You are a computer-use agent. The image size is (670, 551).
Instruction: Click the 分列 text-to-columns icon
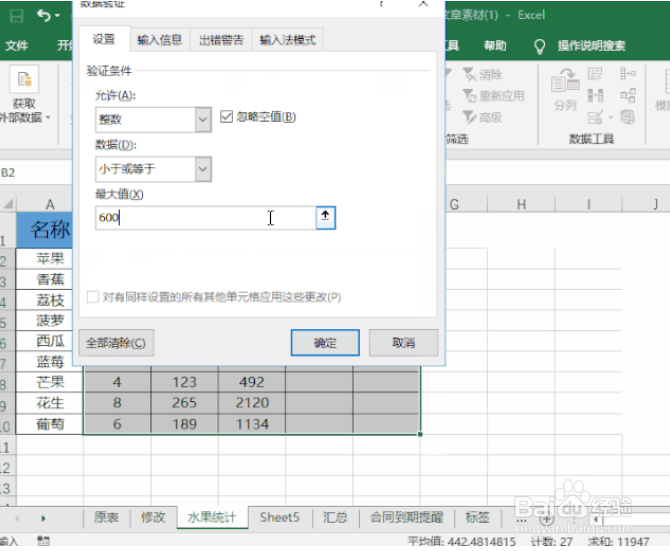pyautogui.click(x=565, y=80)
